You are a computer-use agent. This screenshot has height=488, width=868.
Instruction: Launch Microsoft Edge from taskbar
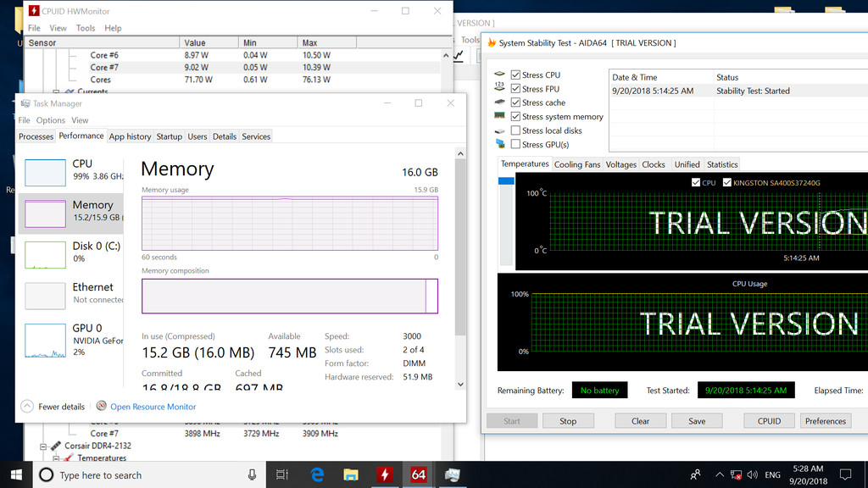(x=317, y=474)
